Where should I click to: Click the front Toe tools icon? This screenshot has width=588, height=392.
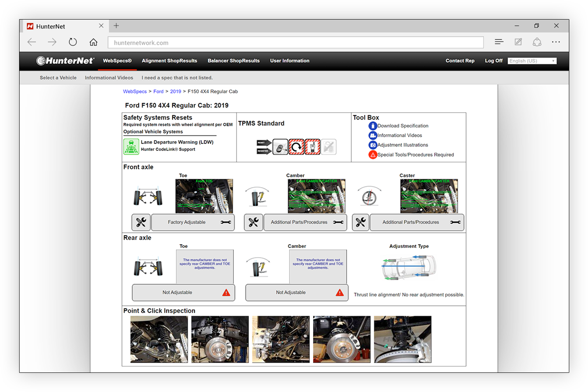click(x=141, y=222)
